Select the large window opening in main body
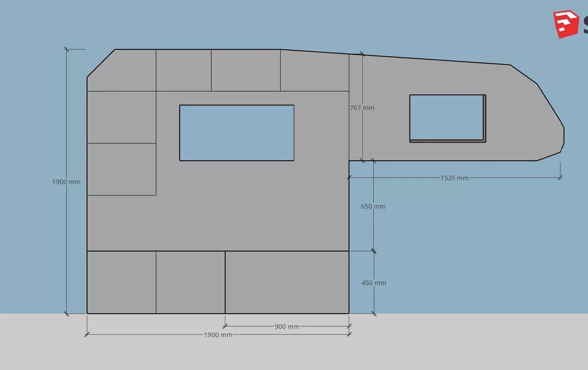The height and width of the screenshot is (370, 588). 236,133
